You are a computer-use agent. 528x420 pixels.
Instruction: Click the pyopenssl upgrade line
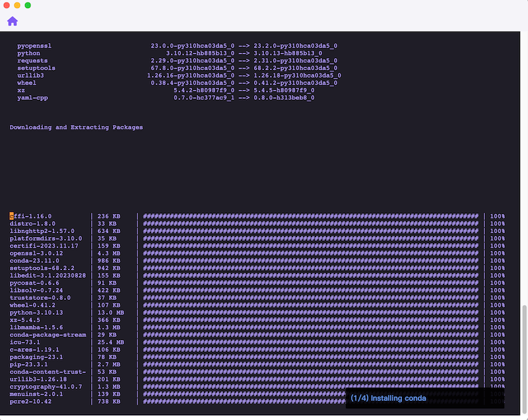(177, 46)
